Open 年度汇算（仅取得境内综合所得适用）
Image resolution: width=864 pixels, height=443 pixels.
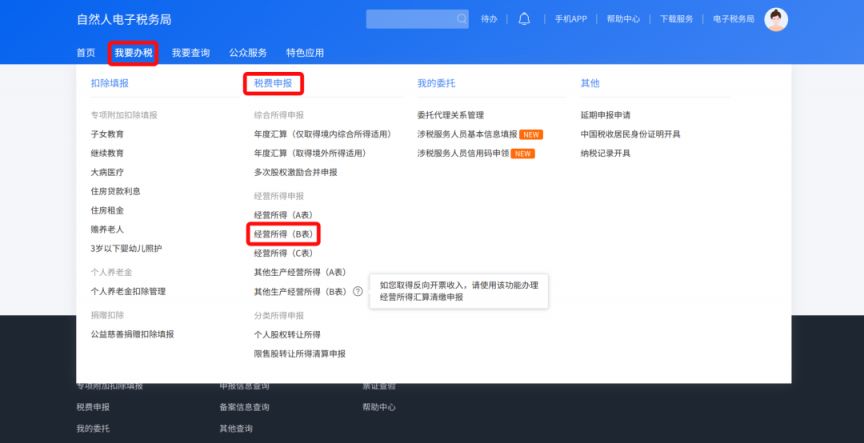(x=323, y=134)
